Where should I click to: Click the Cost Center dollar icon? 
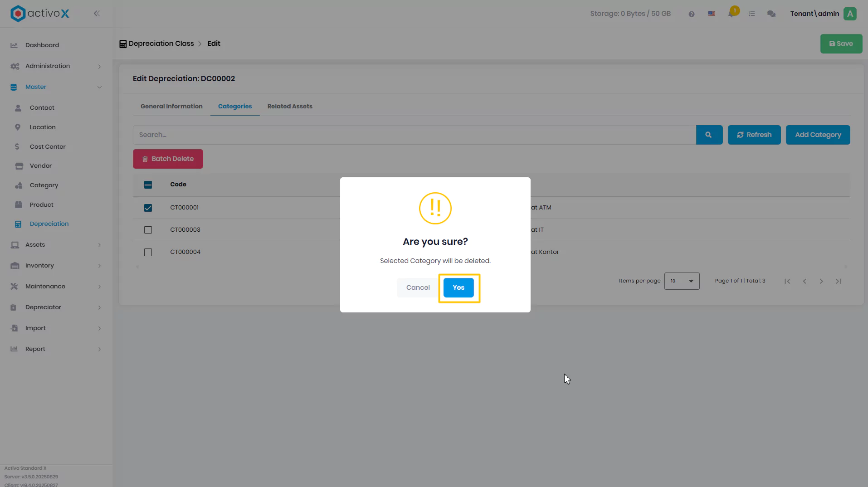(17, 147)
